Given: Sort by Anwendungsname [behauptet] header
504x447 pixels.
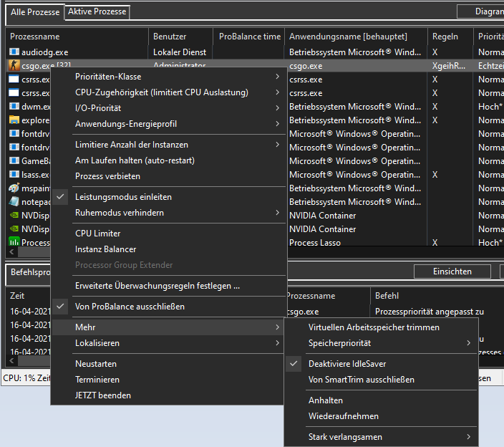Looking at the screenshot, I should coord(356,37).
